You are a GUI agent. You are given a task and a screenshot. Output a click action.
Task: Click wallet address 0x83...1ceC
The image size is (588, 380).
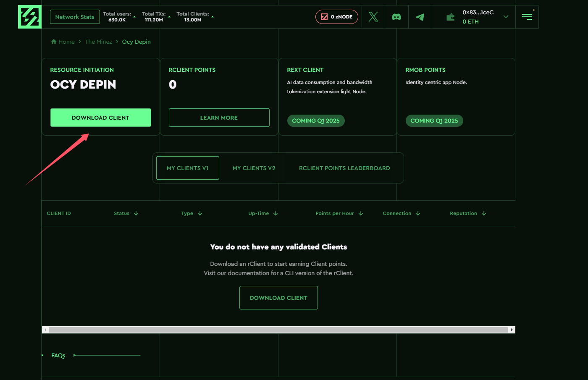tap(478, 12)
